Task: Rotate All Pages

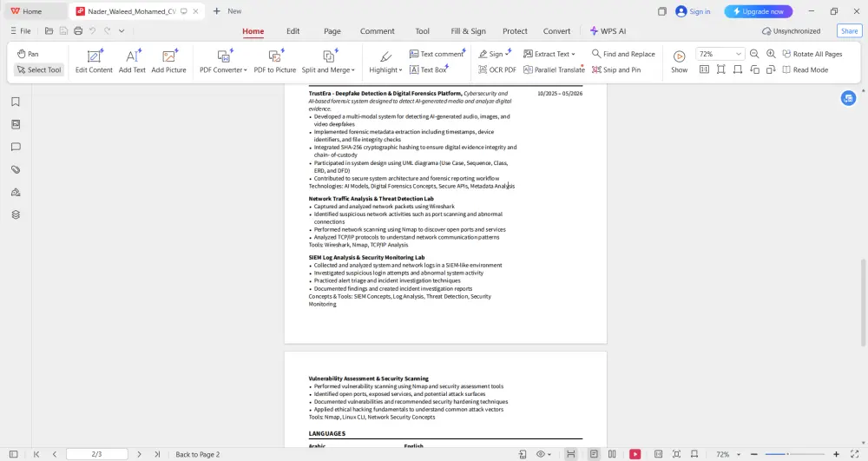Action: tap(812, 54)
